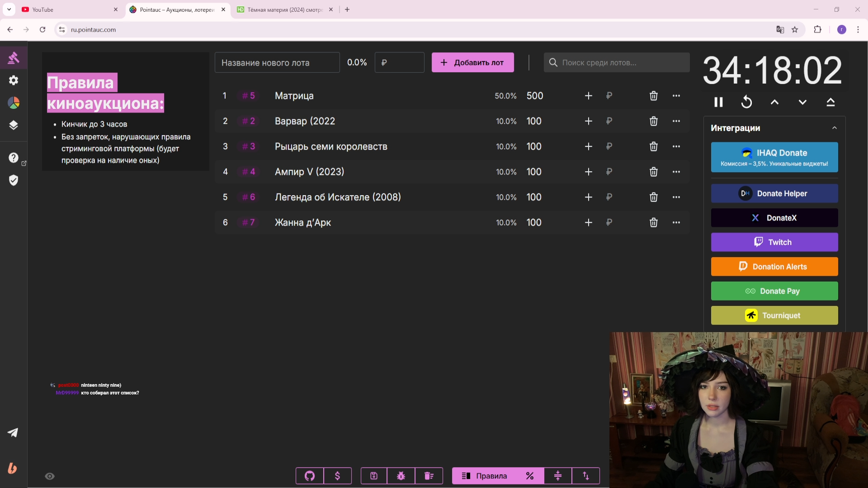Image resolution: width=868 pixels, height=488 pixels.
Task: Open settings gear in left sidebar
Action: (x=14, y=80)
